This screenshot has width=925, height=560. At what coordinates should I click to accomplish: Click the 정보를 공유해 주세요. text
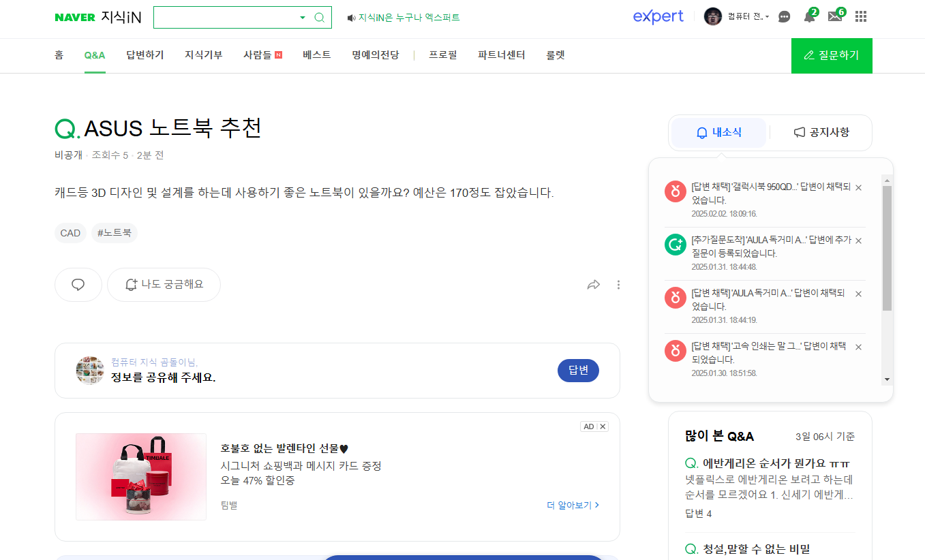(x=164, y=377)
